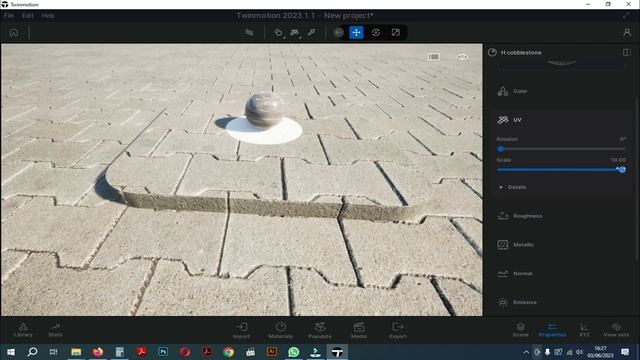Click the Home icon in the toolbar
Image resolution: width=640 pixels, height=360 pixels.
13,32
